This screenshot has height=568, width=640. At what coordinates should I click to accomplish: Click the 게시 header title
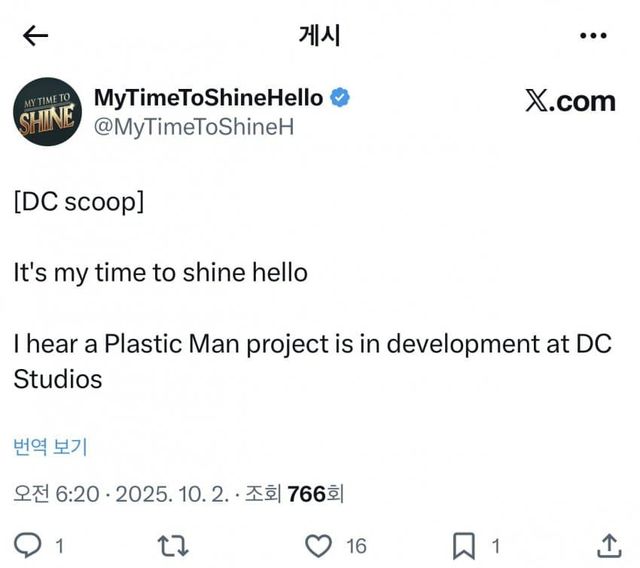319,36
